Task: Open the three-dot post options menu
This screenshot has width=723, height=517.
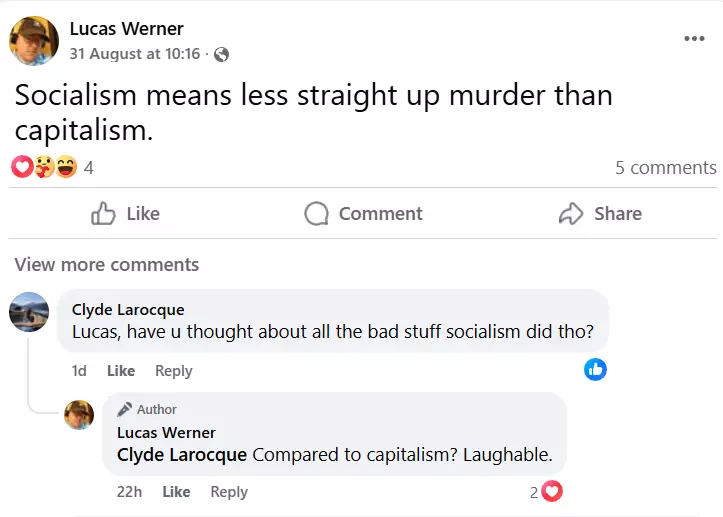Action: coord(694,38)
